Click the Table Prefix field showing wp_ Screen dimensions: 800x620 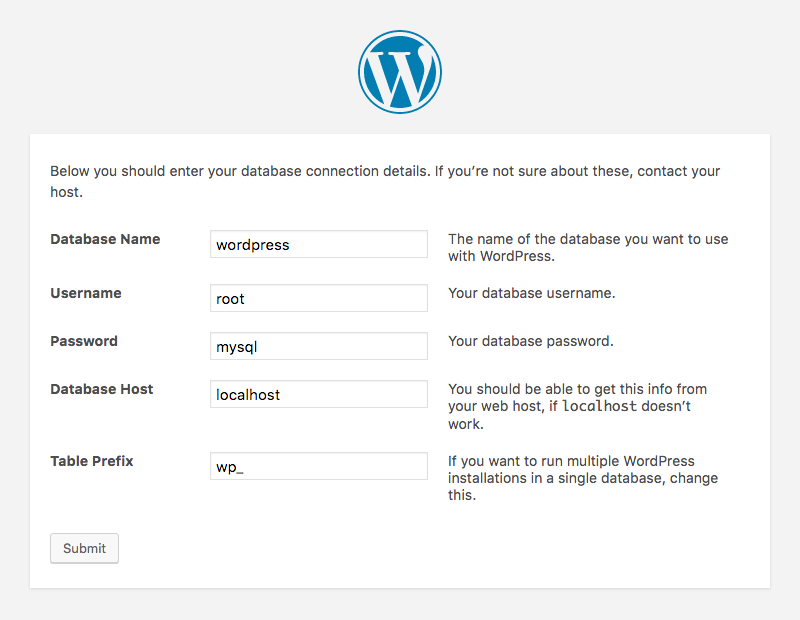click(318, 466)
